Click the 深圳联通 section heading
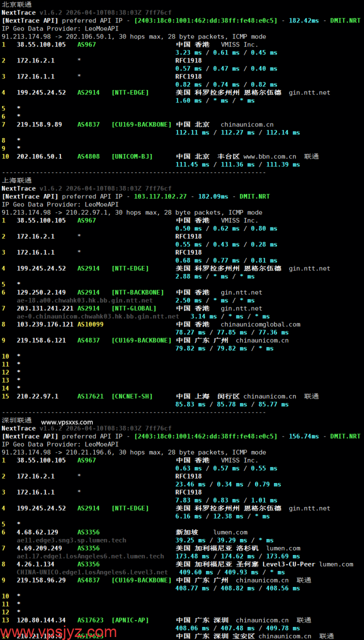 click(16, 420)
